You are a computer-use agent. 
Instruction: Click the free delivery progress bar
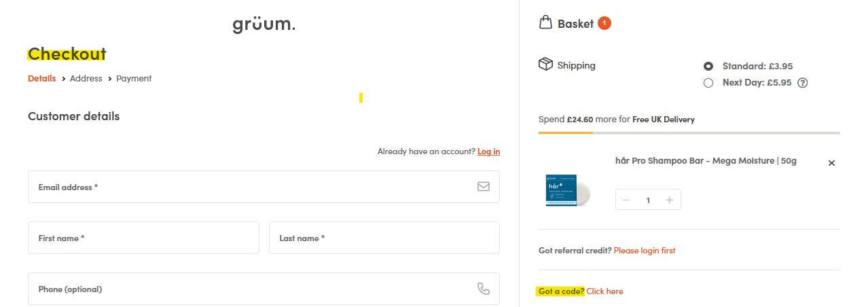pos(689,132)
